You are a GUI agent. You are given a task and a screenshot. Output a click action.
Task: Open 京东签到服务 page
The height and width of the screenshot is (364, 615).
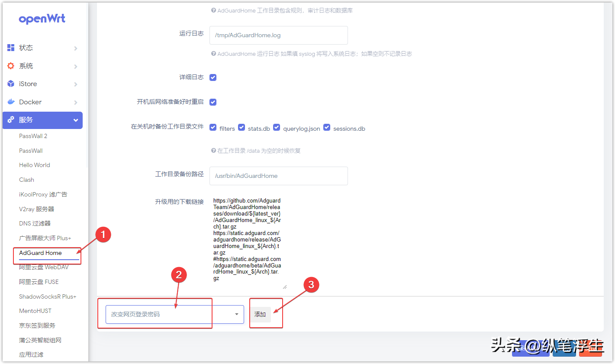coord(37,325)
